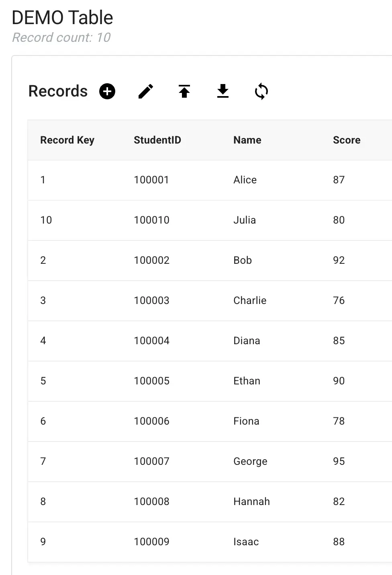Click the Name column header

click(x=247, y=140)
